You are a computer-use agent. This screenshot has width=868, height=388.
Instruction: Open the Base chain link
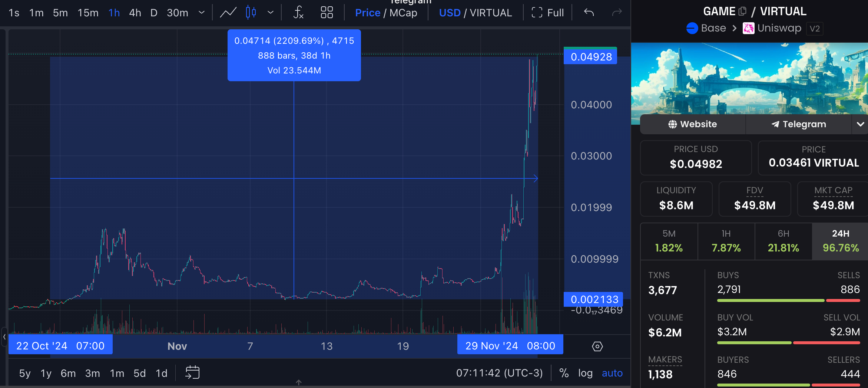[706, 28]
